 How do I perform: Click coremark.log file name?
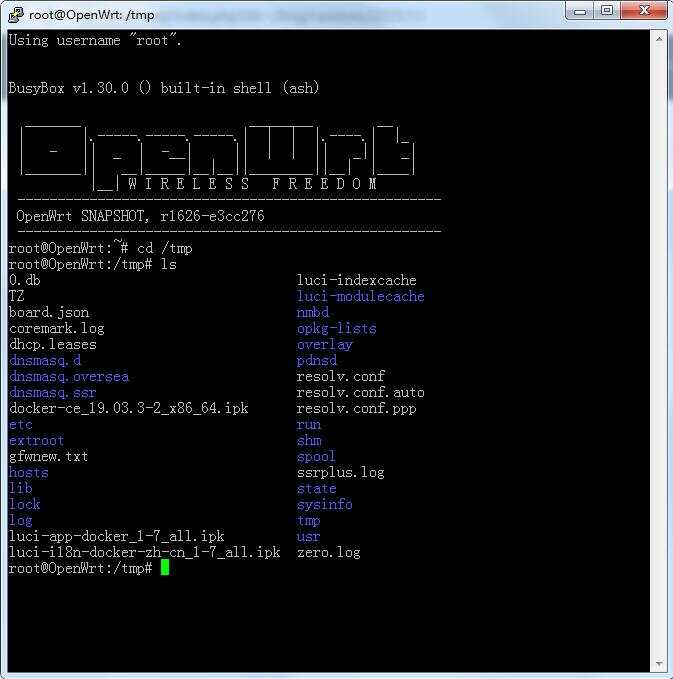[x=57, y=328]
